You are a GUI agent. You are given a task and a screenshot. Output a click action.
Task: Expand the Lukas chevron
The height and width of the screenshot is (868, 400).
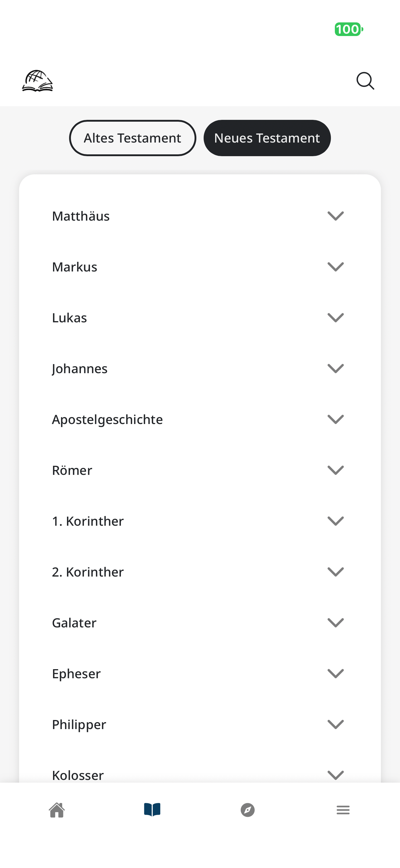point(335,318)
